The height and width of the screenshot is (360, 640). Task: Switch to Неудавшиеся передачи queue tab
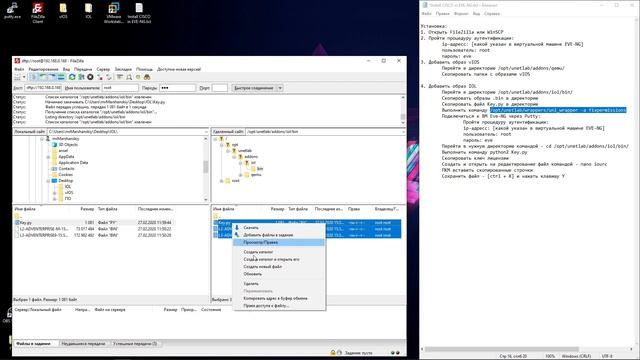83,344
